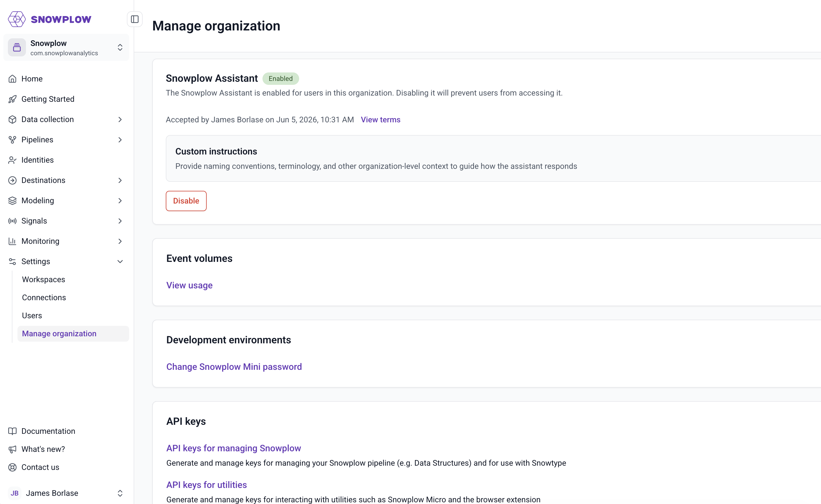Image resolution: width=821 pixels, height=504 pixels.
Task: Click the Data collection cube icon
Action: 12,120
